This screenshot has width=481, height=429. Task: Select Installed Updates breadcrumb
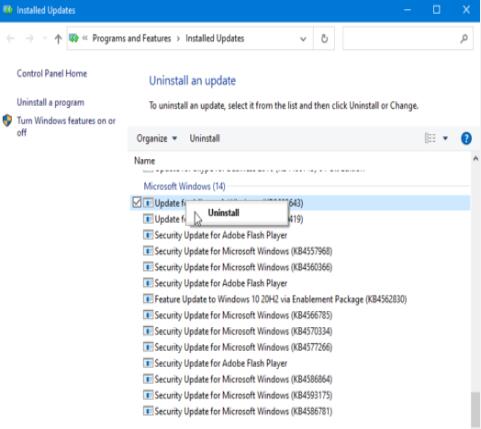pos(215,38)
